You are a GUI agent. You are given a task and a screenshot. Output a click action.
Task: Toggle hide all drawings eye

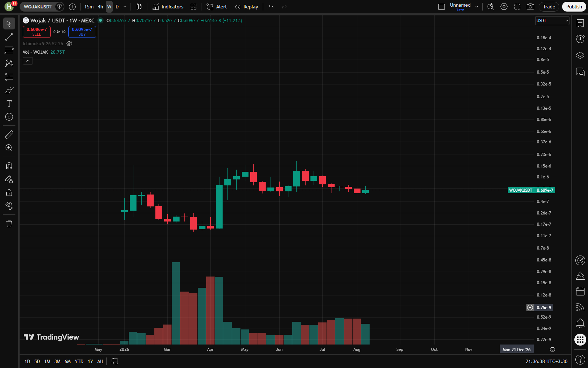tap(9, 206)
